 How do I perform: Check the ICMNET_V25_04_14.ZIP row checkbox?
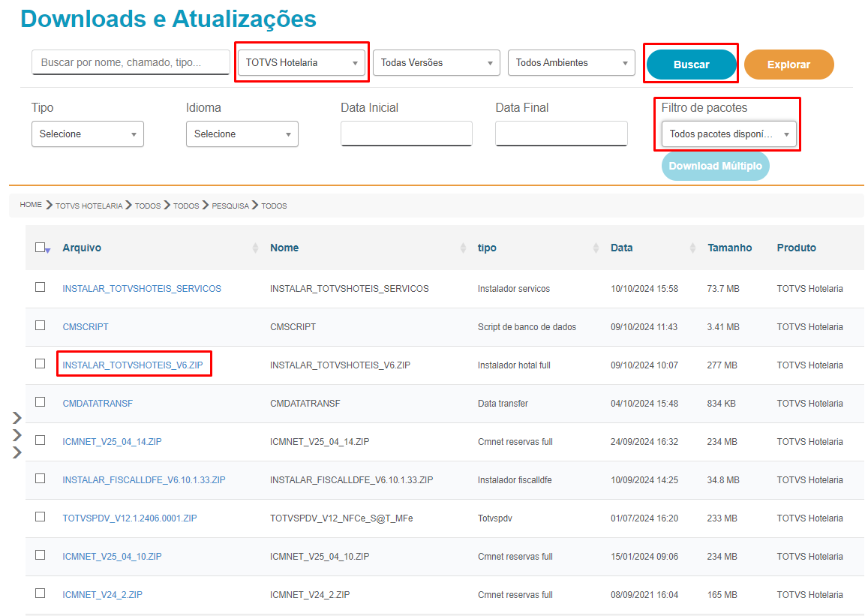click(x=40, y=440)
